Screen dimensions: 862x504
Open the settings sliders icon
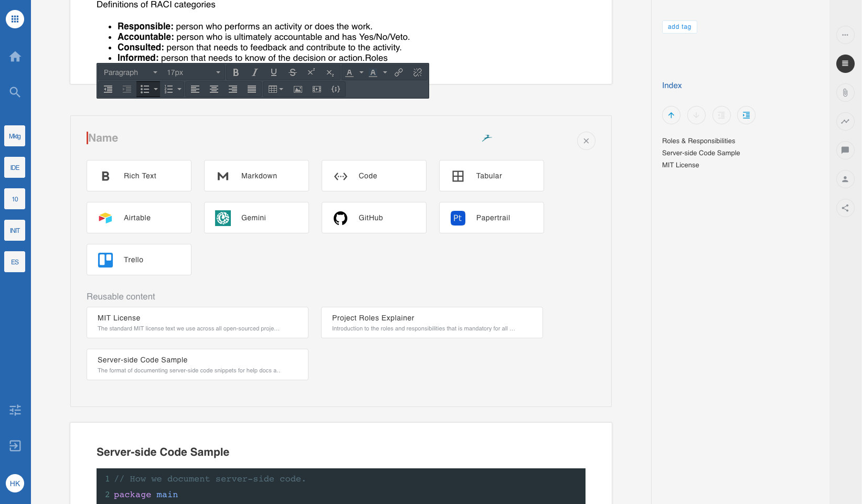click(x=15, y=410)
